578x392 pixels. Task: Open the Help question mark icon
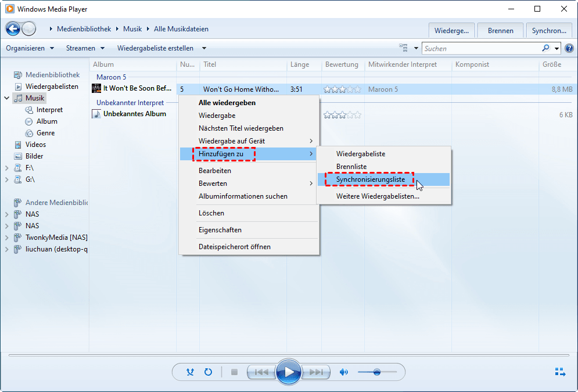(x=569, y=48)
